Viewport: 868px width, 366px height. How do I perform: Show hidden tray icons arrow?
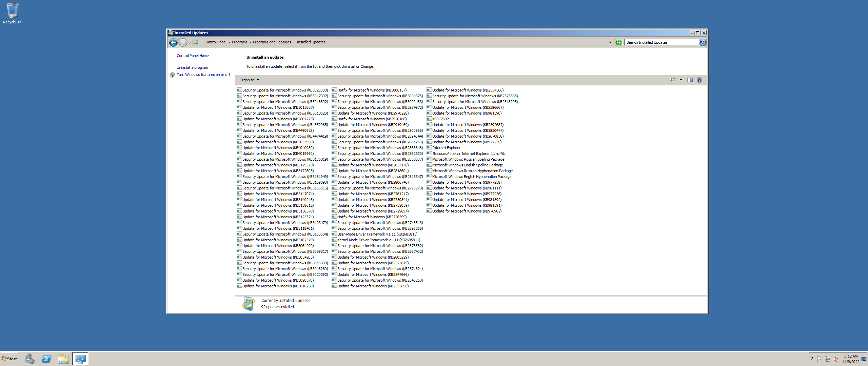(x=812, y=359)
